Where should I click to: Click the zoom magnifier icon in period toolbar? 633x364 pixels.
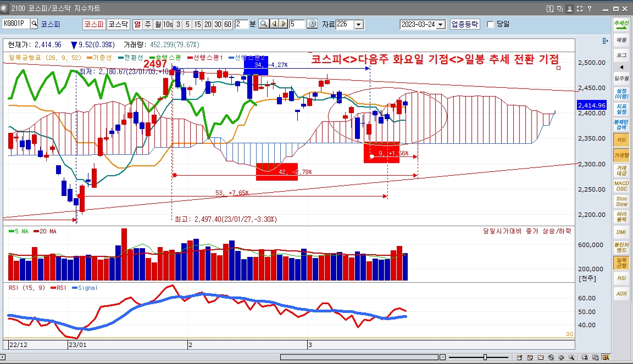[x=264, y=24]
